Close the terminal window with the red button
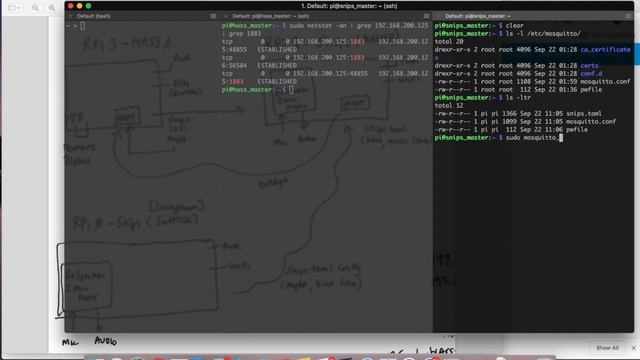This screenshot has width=640, height=360. click(x=71, y=6)
